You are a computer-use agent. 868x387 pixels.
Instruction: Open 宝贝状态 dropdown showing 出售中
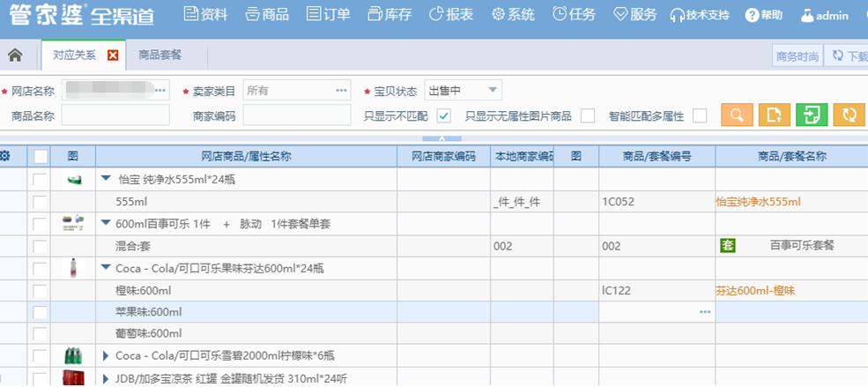pos(463,90)
